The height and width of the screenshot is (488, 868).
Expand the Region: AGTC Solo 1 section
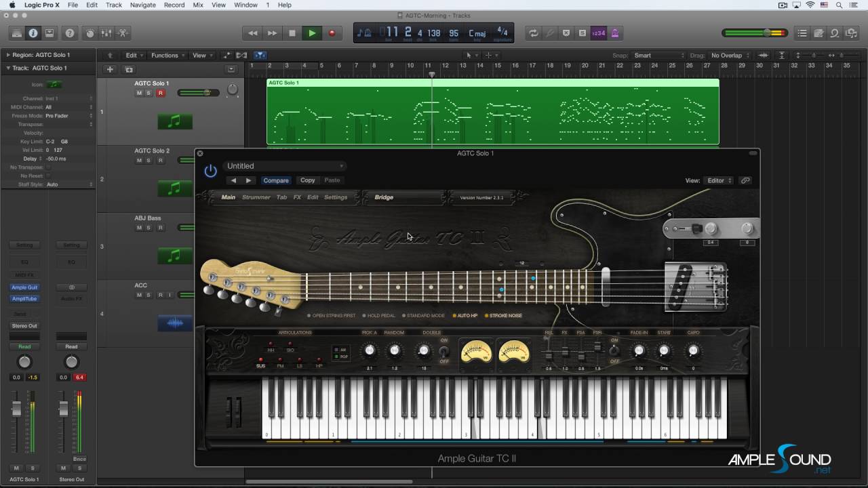(9, 55)
